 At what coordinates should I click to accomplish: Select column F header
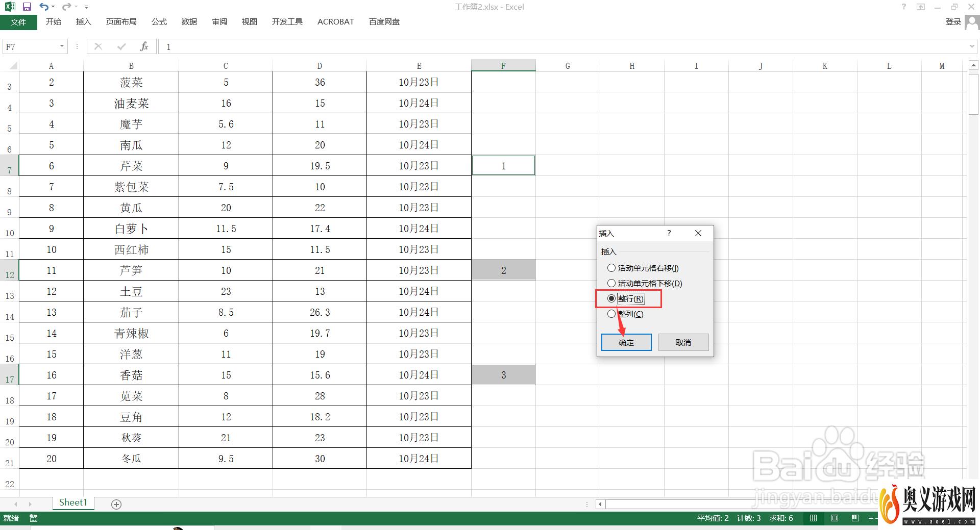click(503, 65)
